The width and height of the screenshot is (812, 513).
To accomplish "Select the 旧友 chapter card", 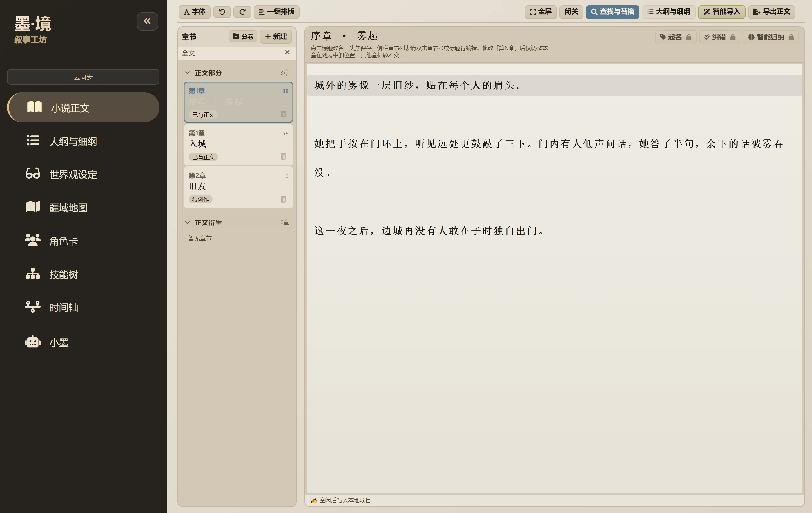I will [x=239, y=187].
